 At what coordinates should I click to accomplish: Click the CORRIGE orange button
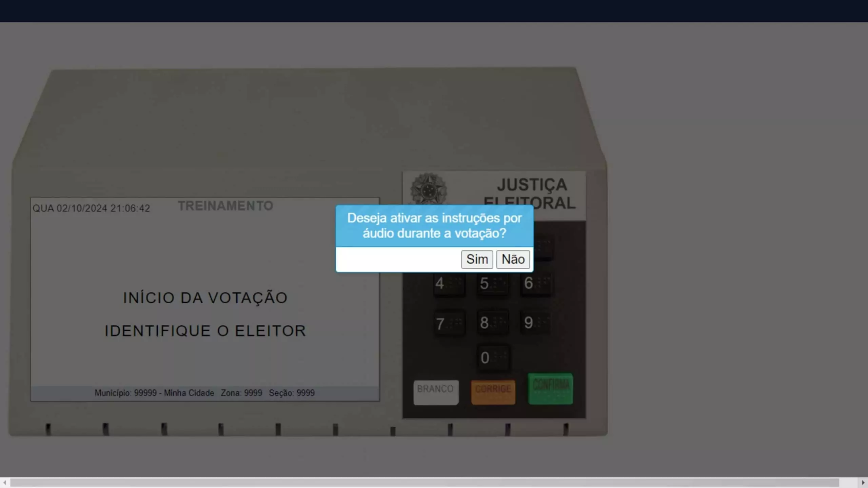point(492,388)
